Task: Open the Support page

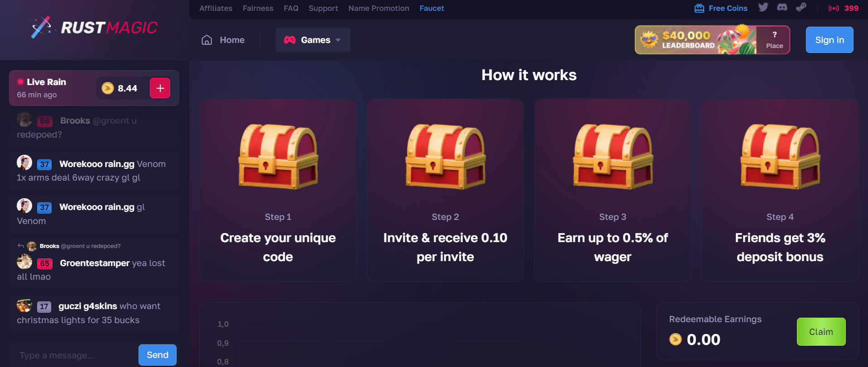Action: coord(323,8)
